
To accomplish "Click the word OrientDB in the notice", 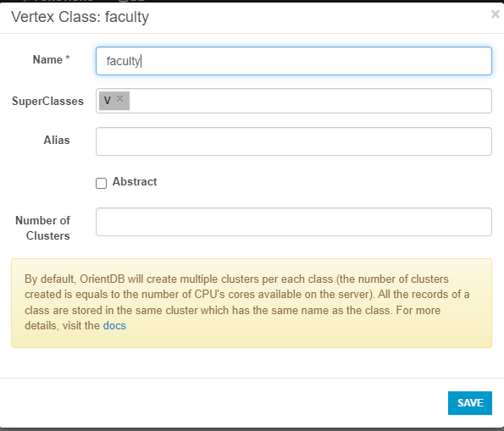I will tap(102, 279).
